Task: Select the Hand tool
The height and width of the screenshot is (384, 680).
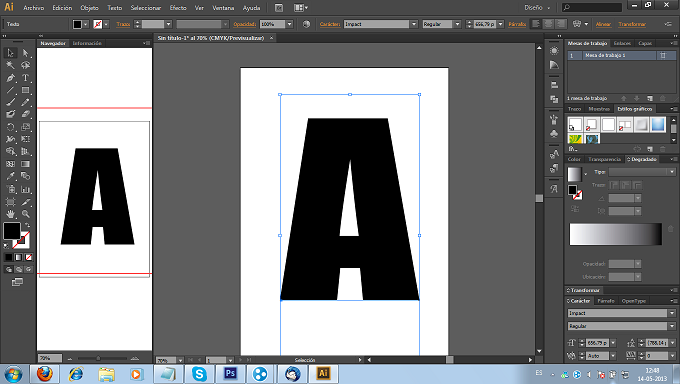Action: (10, 214)
